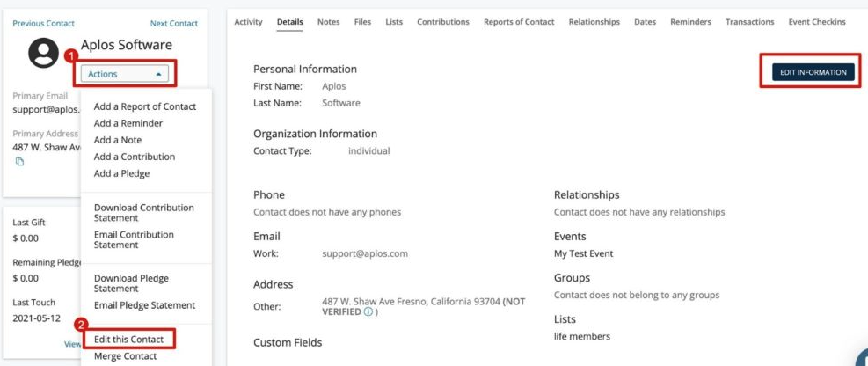Switch to the Activity tab
The height and width of the screenshot is (366, 868).
(249, 22)
